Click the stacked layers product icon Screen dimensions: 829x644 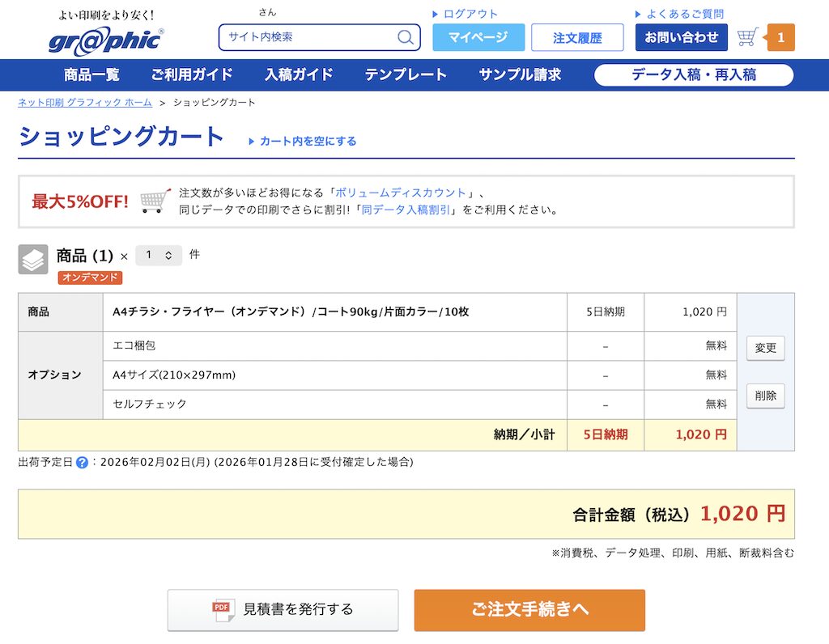coord(33,260)
